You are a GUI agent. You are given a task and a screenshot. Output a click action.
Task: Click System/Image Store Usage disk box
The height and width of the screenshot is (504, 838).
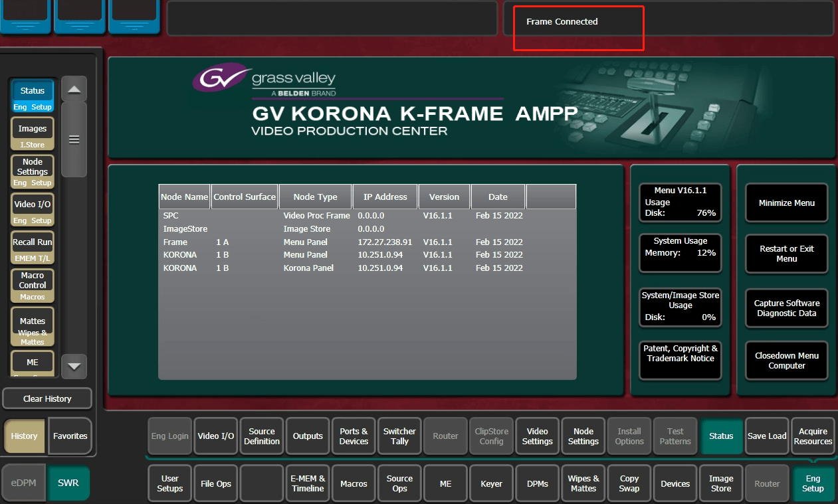click(681, 308)
